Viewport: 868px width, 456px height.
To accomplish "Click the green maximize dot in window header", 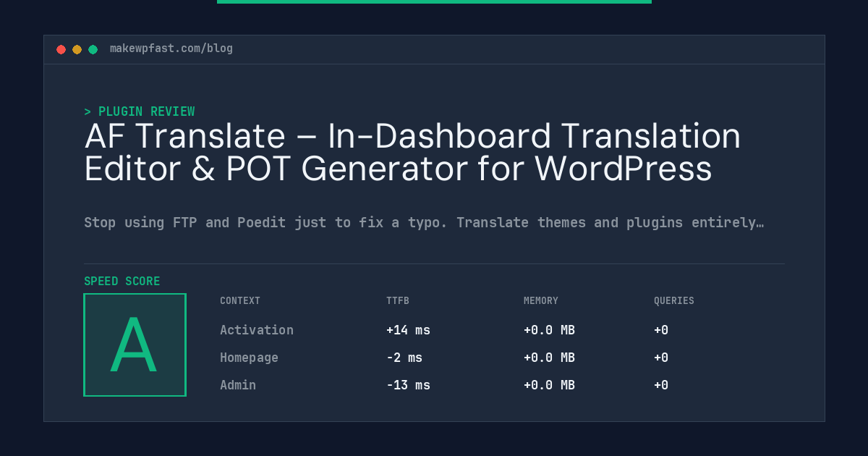I will point(93,49).
